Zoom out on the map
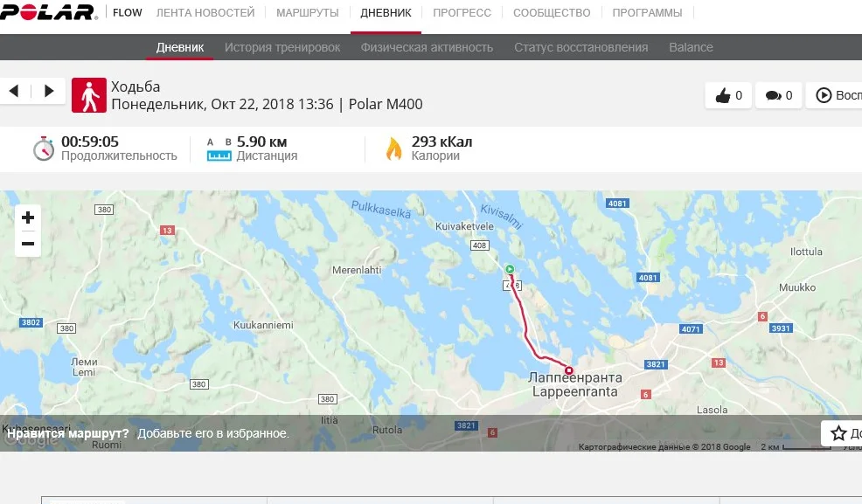This screenshot has height=504, width=862. [28, 244]
